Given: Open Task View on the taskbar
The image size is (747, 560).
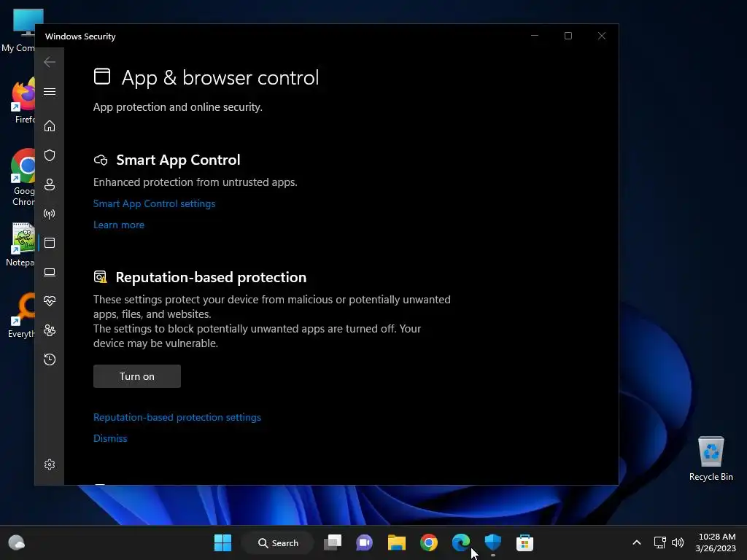Looking at the screenshot, I should pos(333,542).
